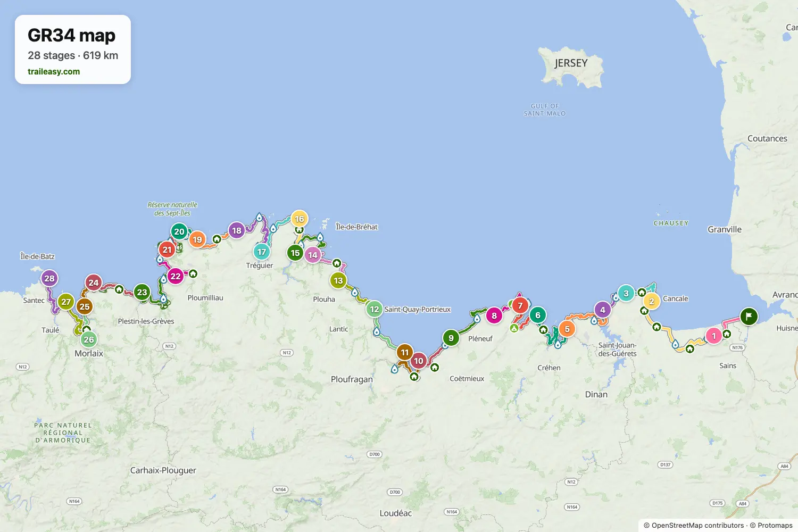The height and width of the screenshot is (532, 798).
Task: Select the stage 20 marker
Action: [179, 231]
